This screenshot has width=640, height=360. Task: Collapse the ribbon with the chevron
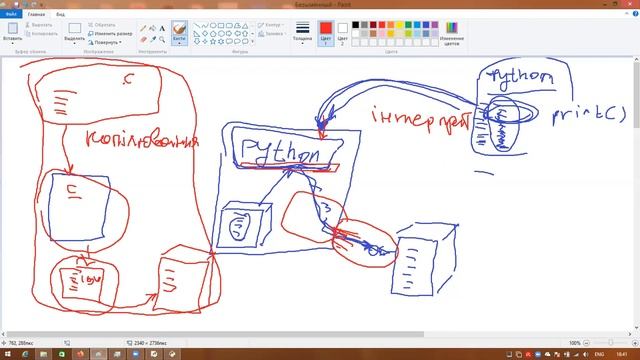627,14
